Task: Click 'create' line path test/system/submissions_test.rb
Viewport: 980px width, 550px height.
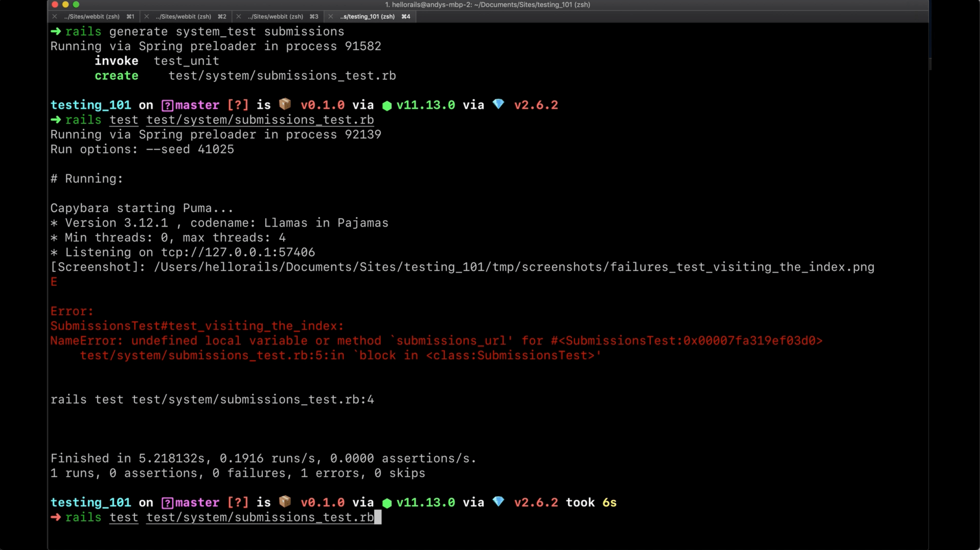Action: tap(282, 75)
